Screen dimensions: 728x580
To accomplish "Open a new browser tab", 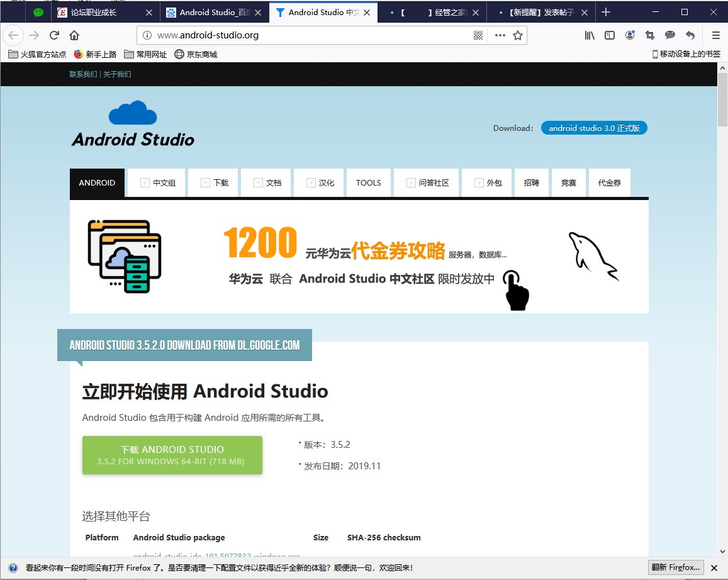I will click(606, 12).
